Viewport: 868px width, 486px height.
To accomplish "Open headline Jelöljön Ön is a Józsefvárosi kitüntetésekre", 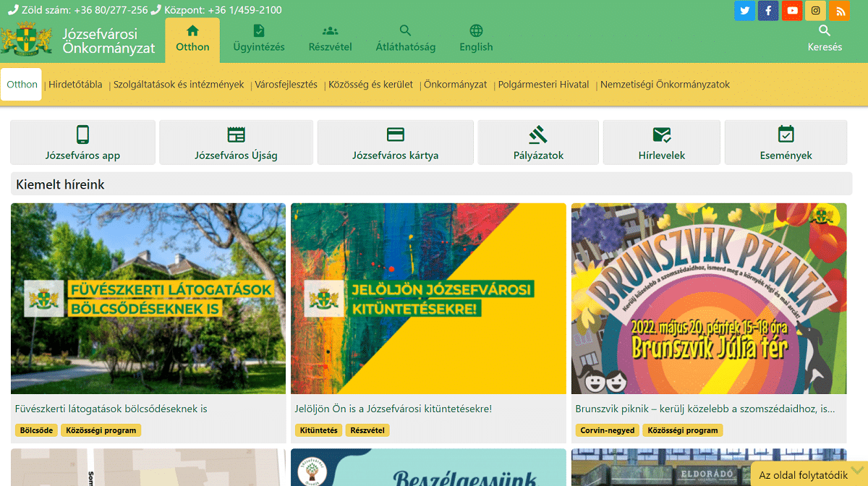I will point(393,409).
